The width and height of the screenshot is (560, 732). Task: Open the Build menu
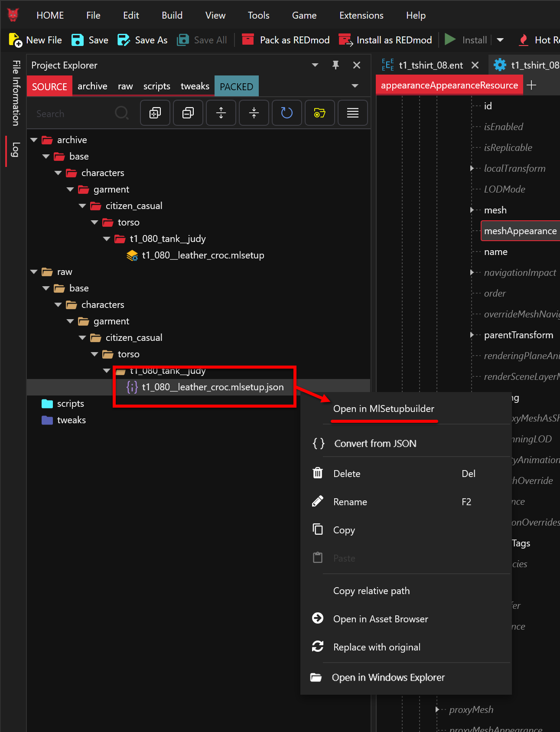(x=172, y=16)
